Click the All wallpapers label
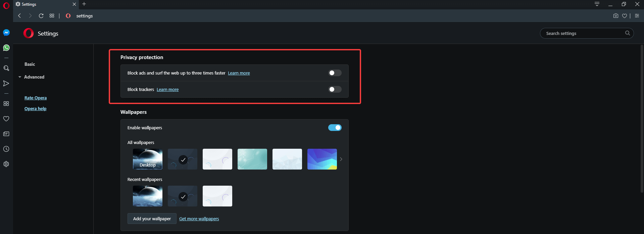Image resolution: width=644 pixels, height=234 pixels. 141,143
